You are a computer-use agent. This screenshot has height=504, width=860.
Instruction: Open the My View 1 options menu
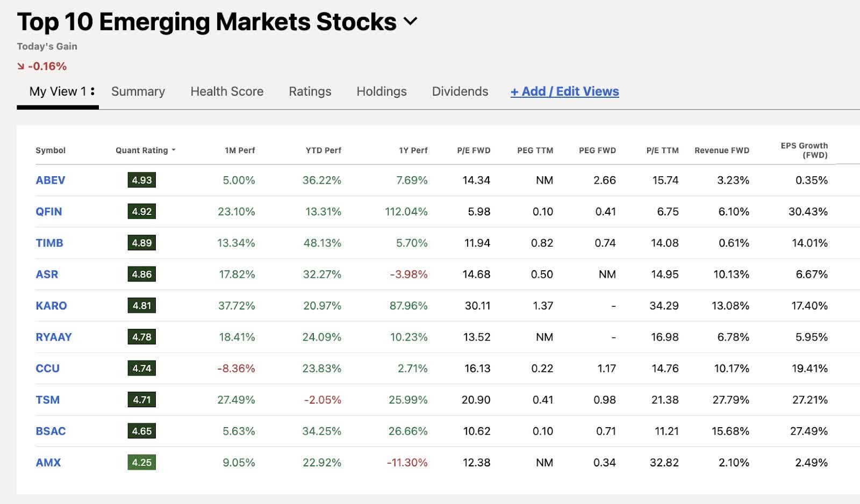pyautogui.click(x=94, y=91)
